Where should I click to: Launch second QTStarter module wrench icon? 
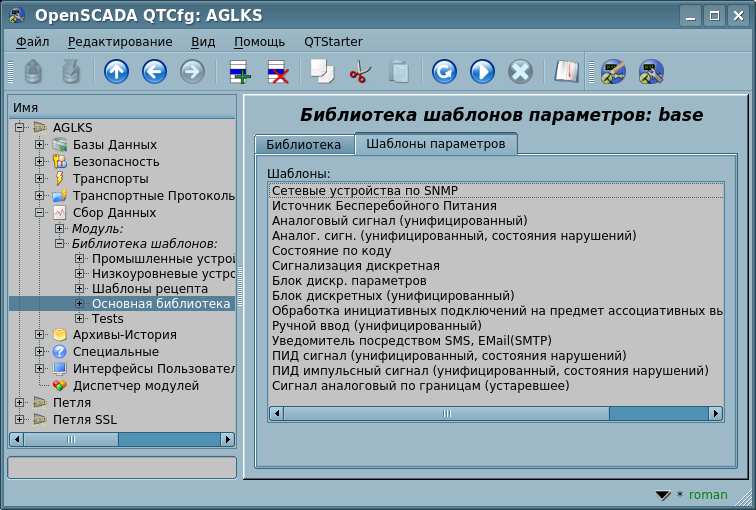[x=651, y=72]
